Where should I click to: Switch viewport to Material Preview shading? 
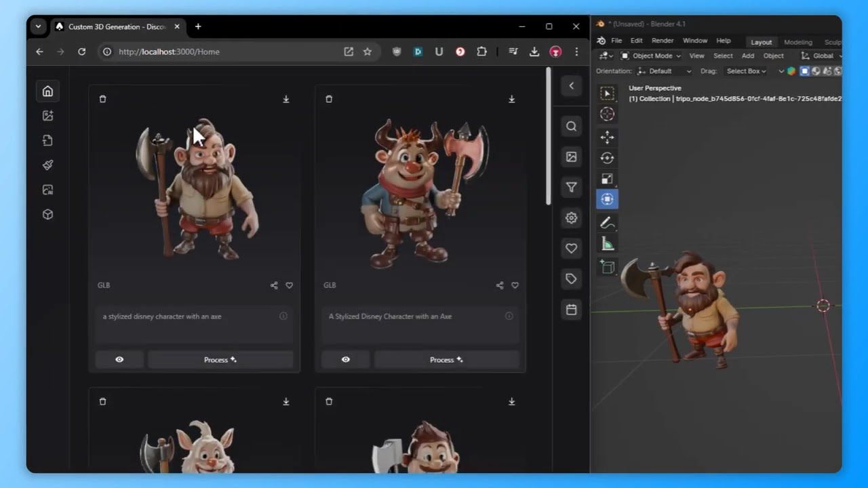coord(829,70)
